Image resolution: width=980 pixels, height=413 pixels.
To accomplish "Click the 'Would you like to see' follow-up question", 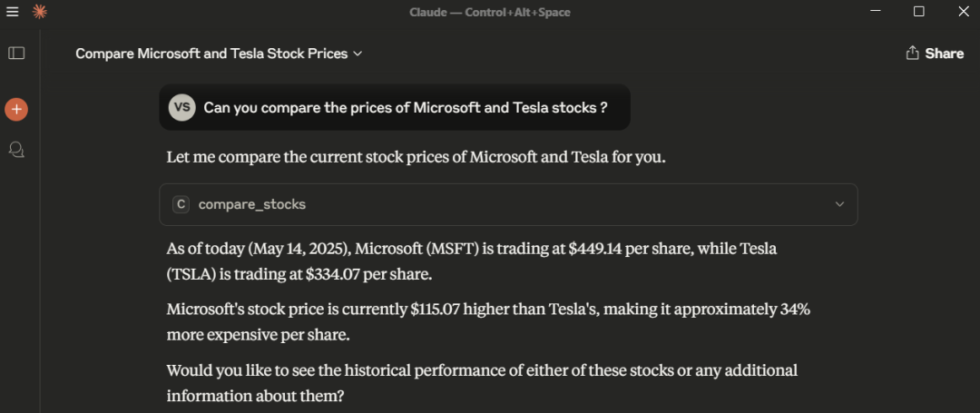I will pyautogui.click(x=481, y=383).
